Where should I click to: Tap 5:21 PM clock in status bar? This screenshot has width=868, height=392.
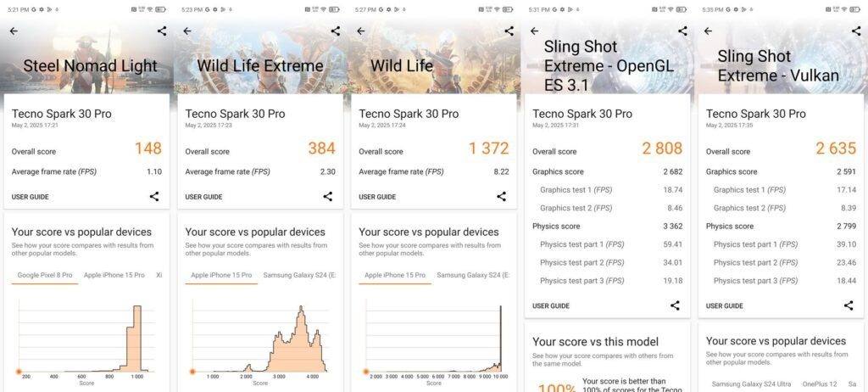tap(17, 9)
